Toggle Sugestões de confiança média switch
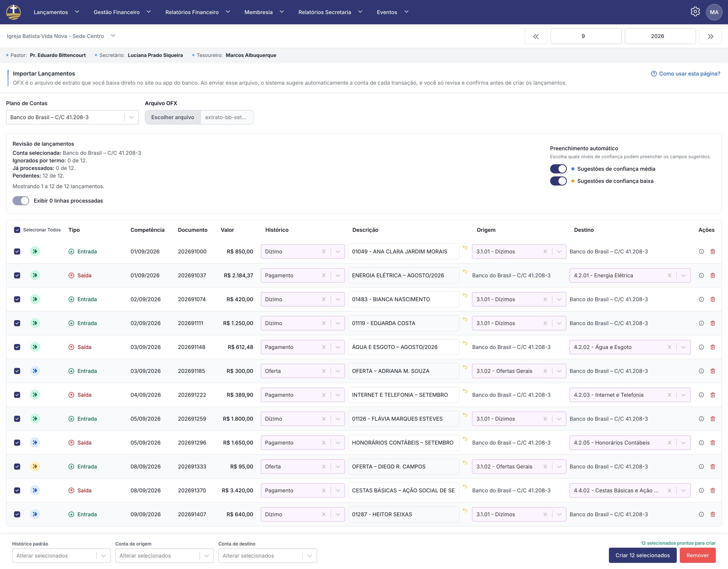Screen dimensions: 728x569 point(558,169)
